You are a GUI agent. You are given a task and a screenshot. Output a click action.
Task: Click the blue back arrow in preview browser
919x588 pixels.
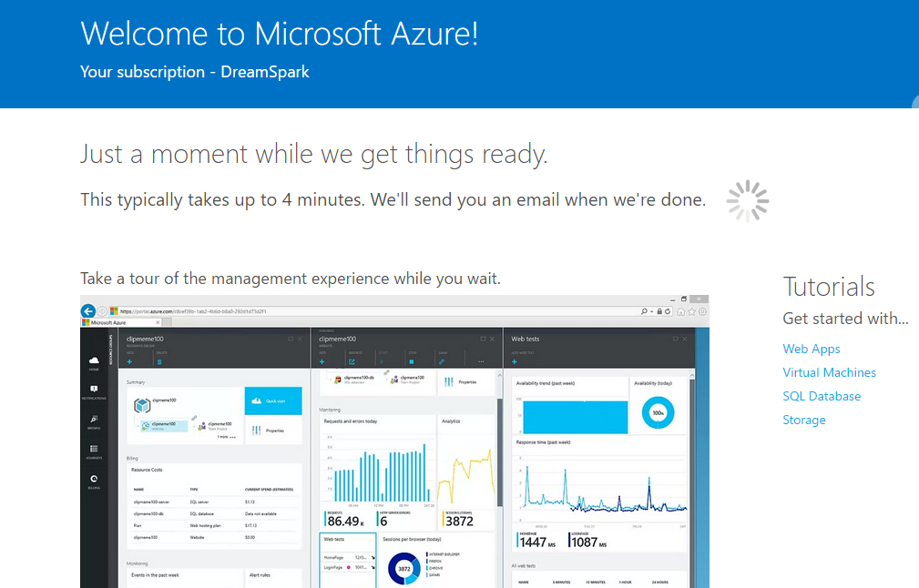88,311
